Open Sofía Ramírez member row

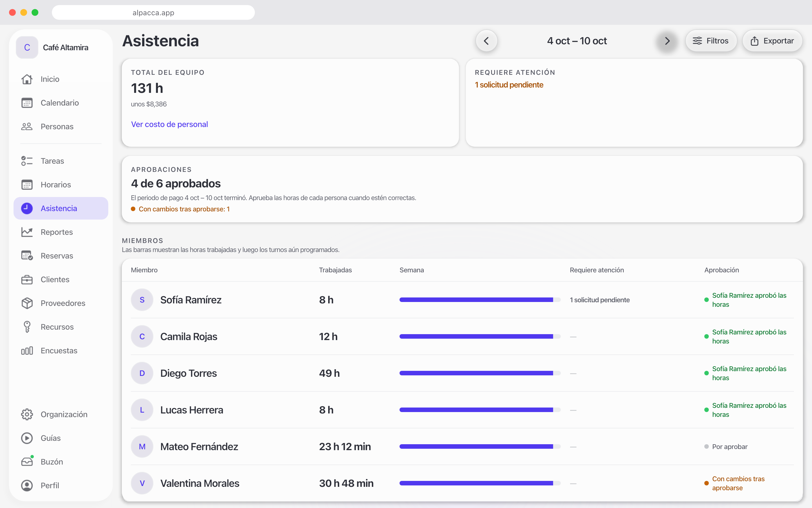(x=462, y=300)
